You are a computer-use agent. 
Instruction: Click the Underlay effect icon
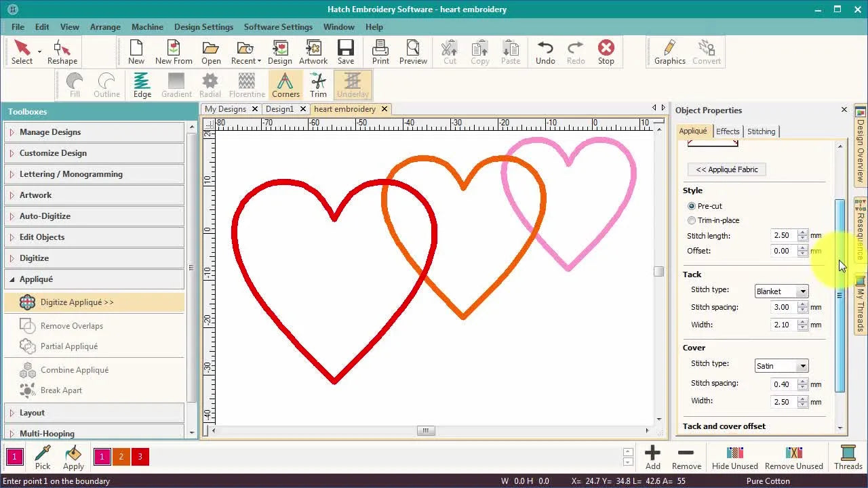[x=353, y=85]
